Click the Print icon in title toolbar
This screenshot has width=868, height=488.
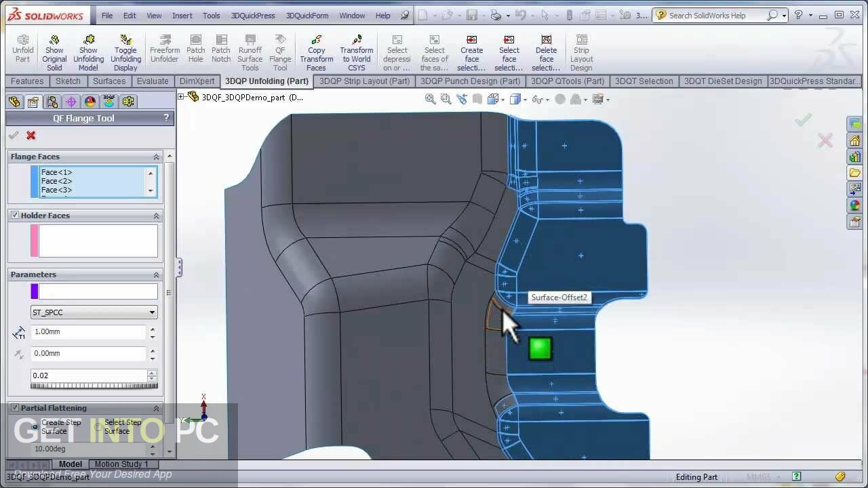pyautogui.click(x=496, y=15)
